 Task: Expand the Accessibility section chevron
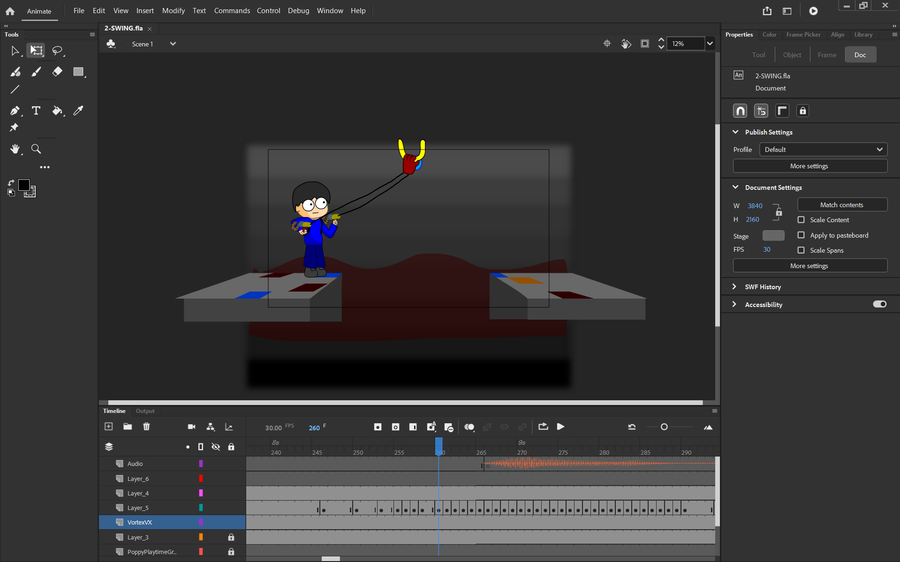(x=734, y=304)
